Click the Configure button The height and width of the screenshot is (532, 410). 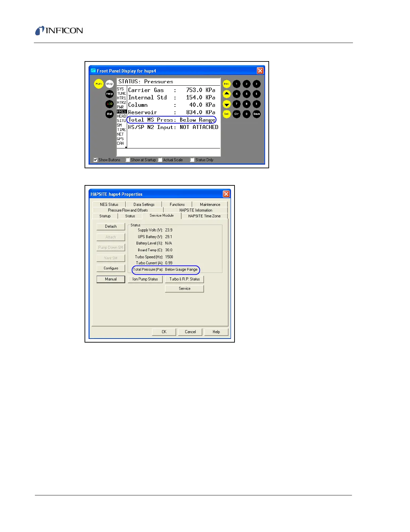point(111,268)
